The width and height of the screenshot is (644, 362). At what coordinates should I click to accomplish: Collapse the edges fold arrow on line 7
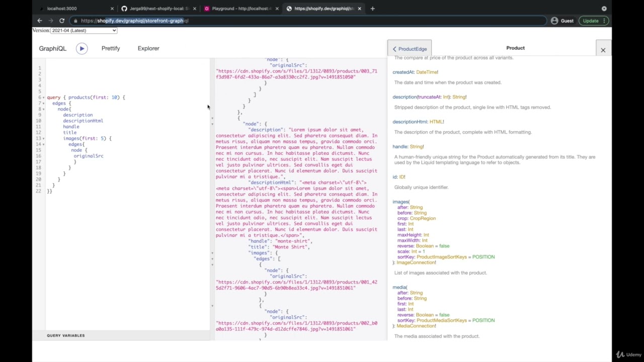[x=44, y=104]
